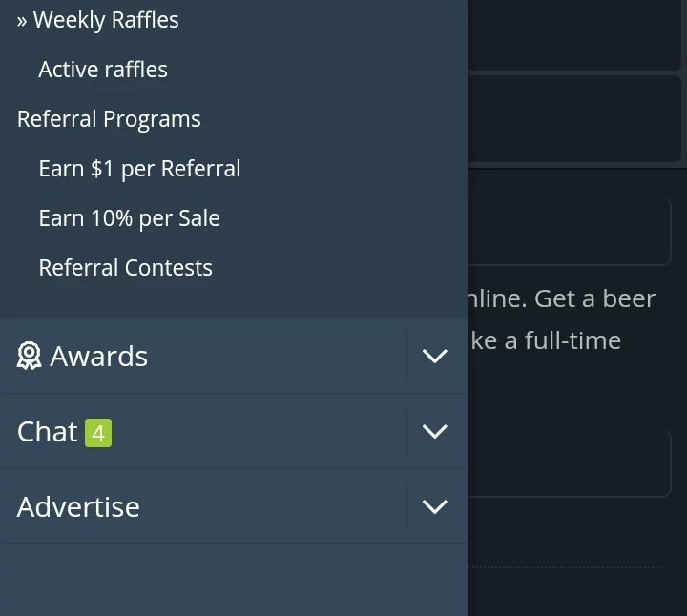
Task: Click the Awards ribbon icon
Action: (29, 356)
